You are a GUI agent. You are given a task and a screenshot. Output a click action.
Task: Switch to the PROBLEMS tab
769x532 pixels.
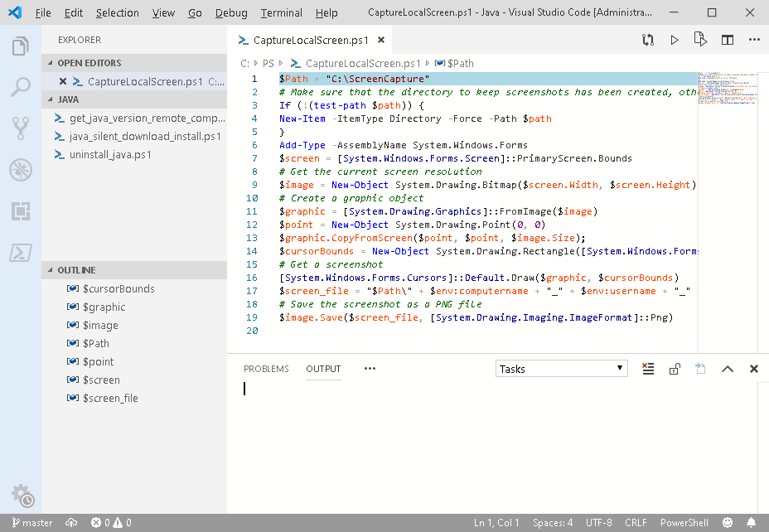pos(266,369)
